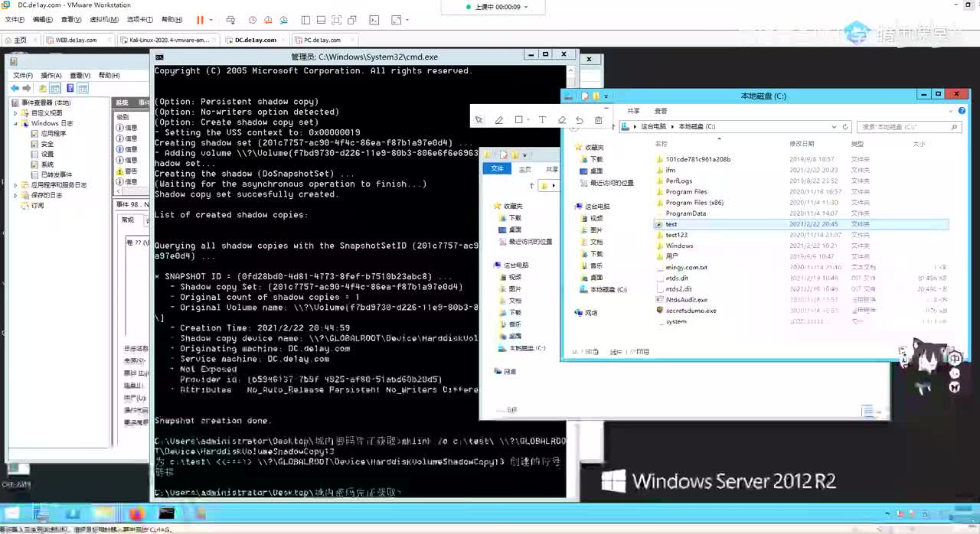
Task: Switch to Unity mode icon in VMware
Action: point(352,20)
